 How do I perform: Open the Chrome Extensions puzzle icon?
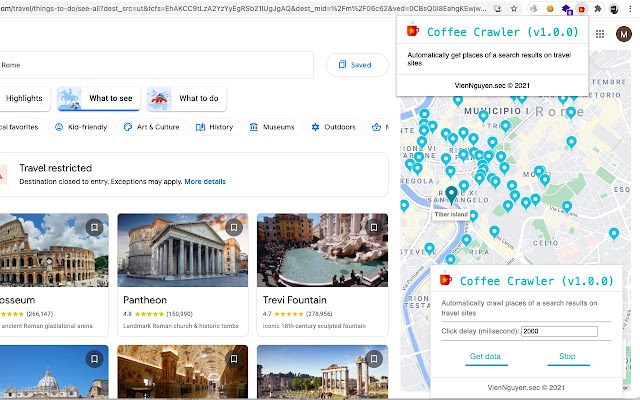598,9
